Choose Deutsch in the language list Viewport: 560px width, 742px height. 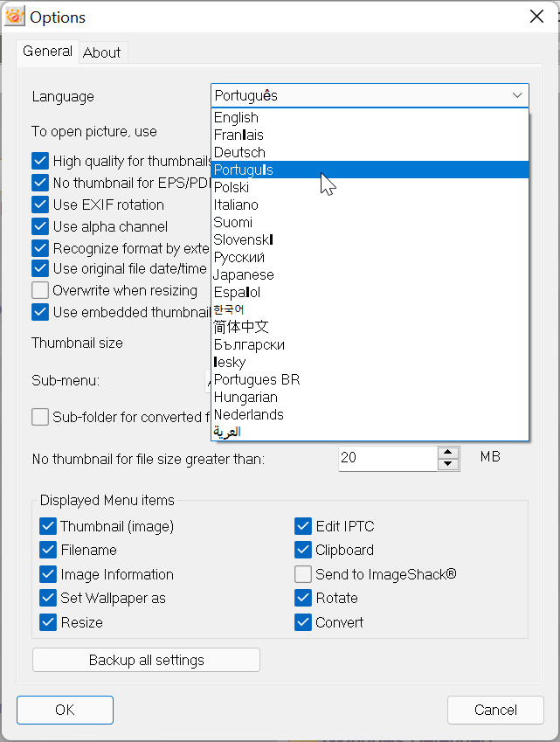tap(239, 152)
